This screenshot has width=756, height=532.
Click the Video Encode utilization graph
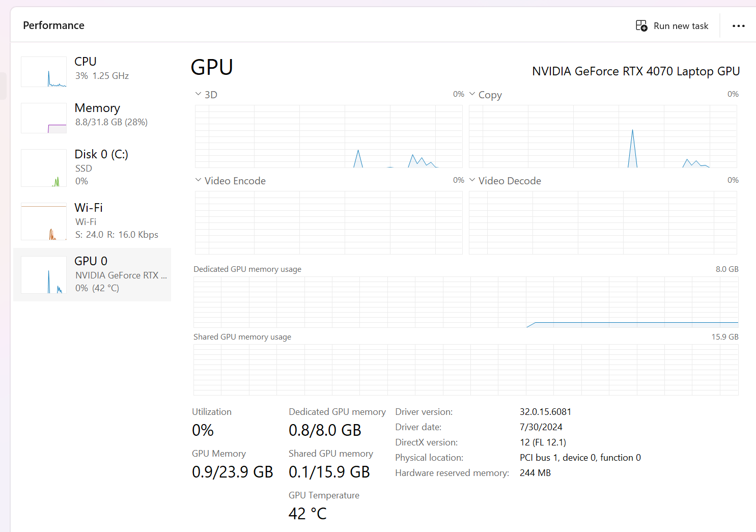point(329,222)
